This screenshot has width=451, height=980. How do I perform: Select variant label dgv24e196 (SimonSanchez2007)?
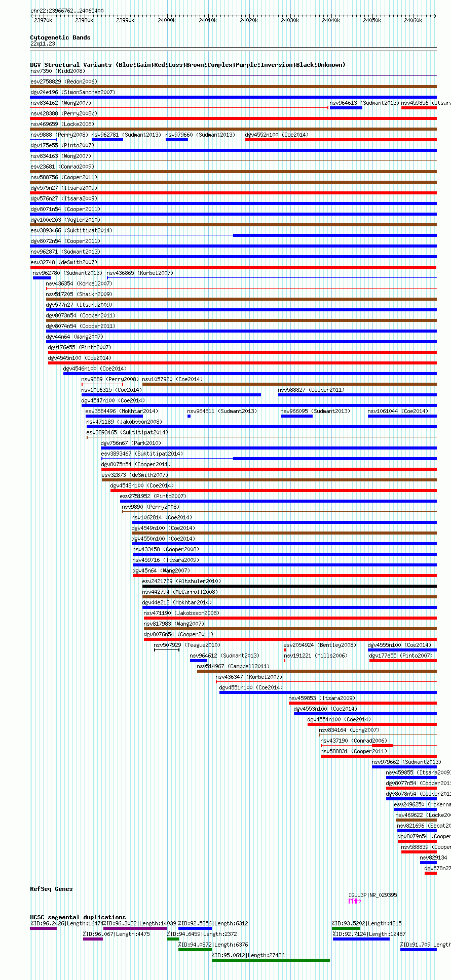click(x=73, y=92)
